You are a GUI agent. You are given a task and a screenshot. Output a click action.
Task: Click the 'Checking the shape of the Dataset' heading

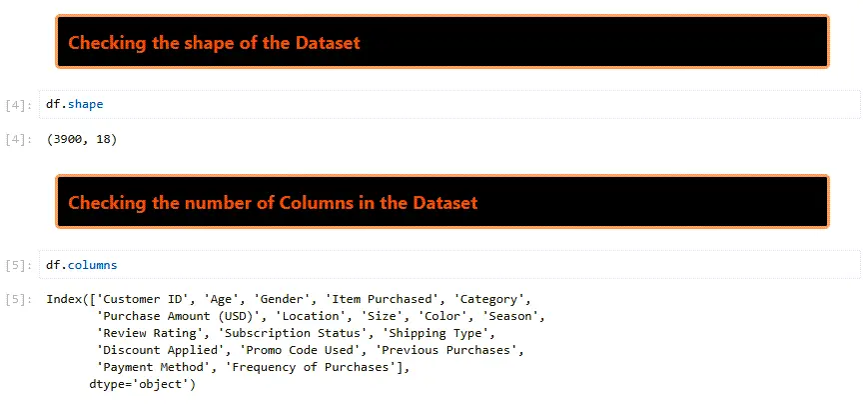214,43
